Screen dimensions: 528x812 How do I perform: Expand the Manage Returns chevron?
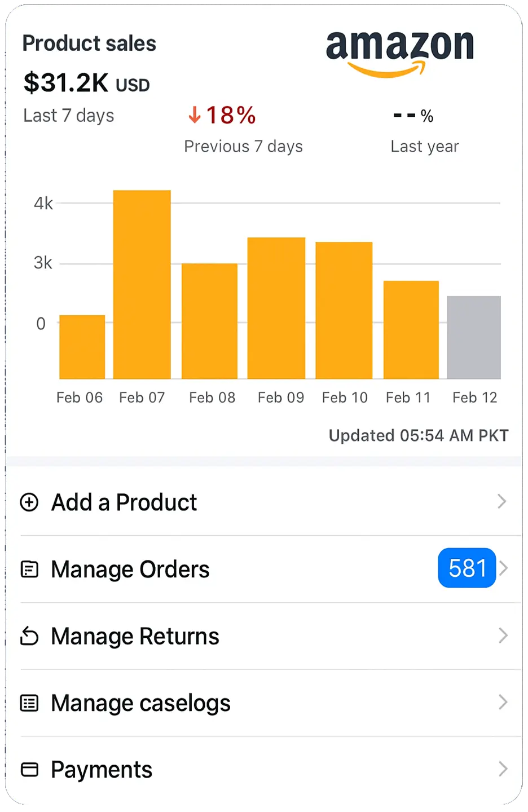(x=503, y=636)
